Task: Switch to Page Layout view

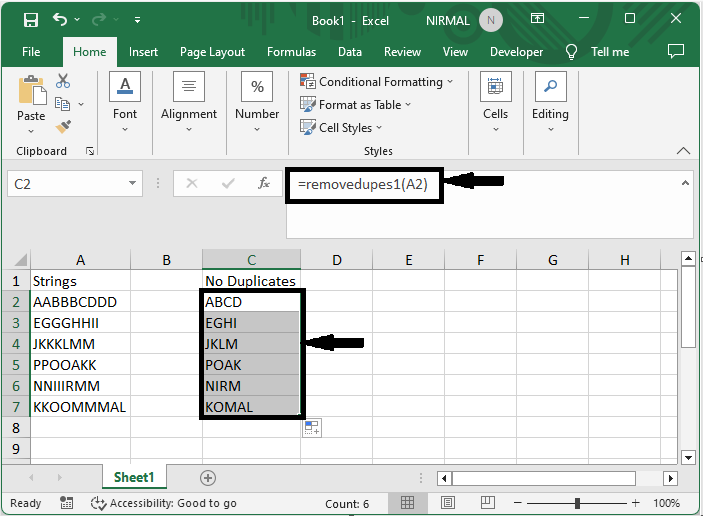Action: pyautogui.click(x=447, y=503)
